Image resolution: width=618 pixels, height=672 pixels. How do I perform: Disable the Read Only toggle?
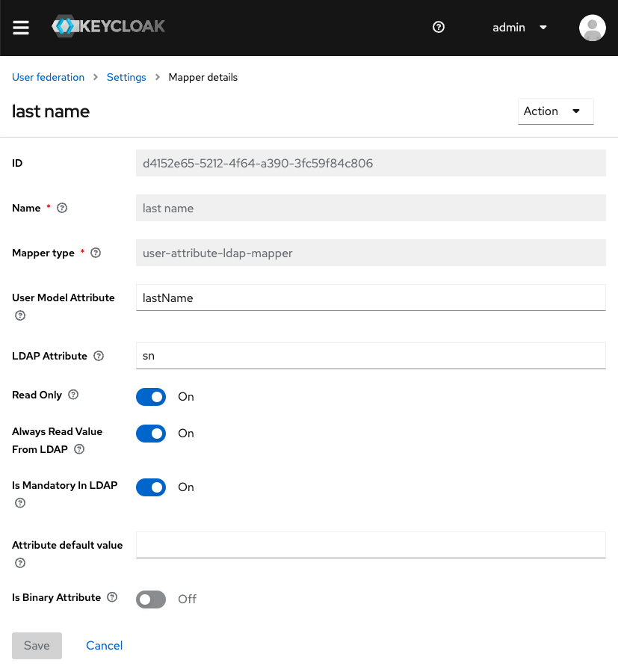pyautogui.click(x=151, y=397)
